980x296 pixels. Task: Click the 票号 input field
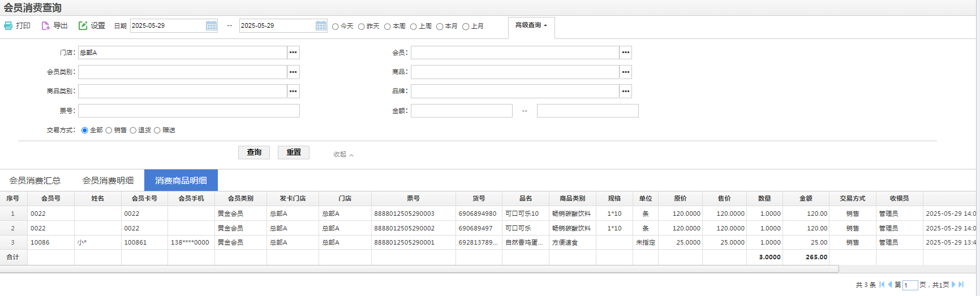click(189, 111)
